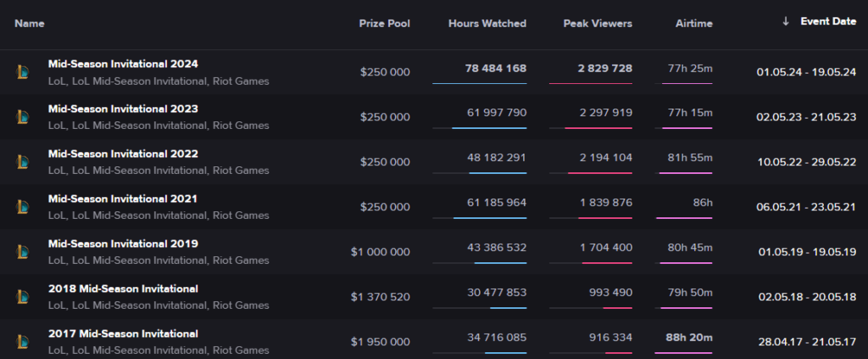The image size is (868, 359).
Task: Sort by the Hours Watched column
Action: (x=487, y=24)
